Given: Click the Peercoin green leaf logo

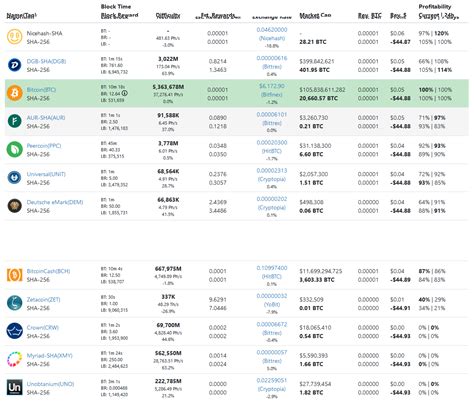Looking at the screenshot, I should [x=15, y=149].
